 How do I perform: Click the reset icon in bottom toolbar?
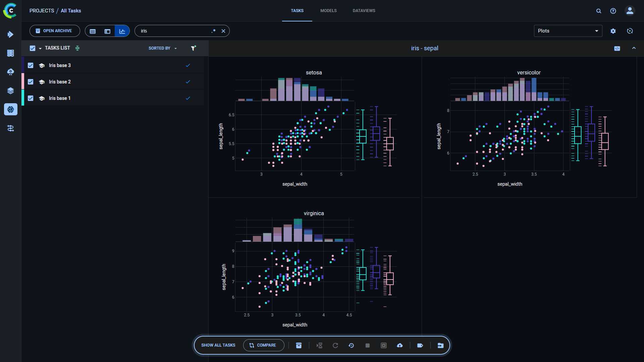[x=351, y=345]
